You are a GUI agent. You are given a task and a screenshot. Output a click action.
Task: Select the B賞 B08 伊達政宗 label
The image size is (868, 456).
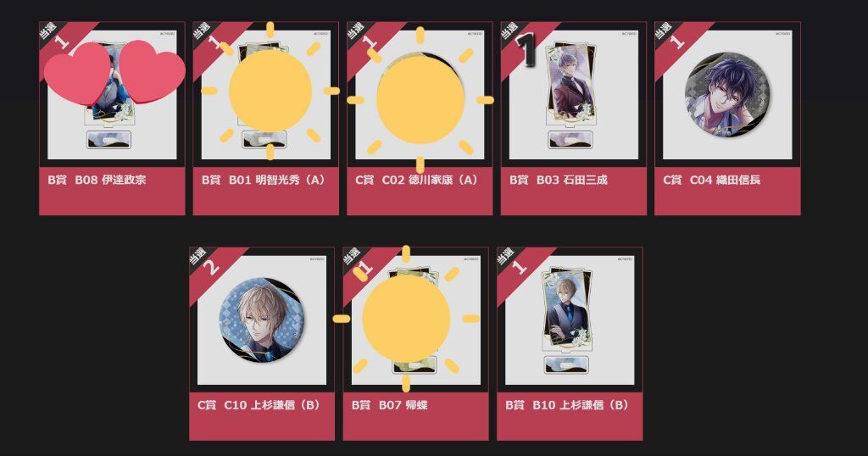[97, 180]
